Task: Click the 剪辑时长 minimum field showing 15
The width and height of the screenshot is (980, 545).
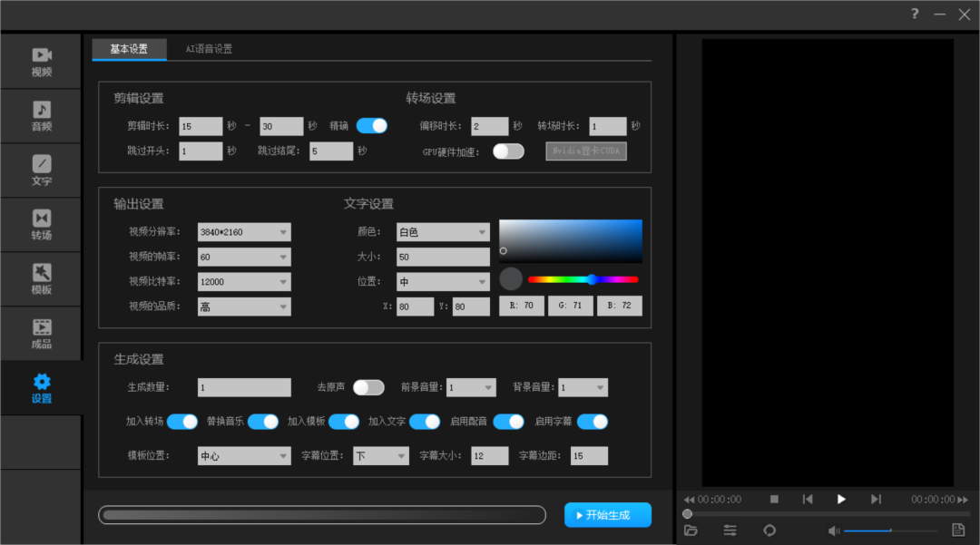Action: pos(201,126)
